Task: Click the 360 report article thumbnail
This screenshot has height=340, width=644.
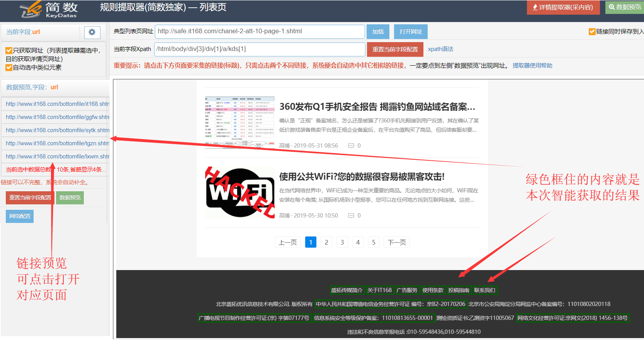Action: click(240, 123)
